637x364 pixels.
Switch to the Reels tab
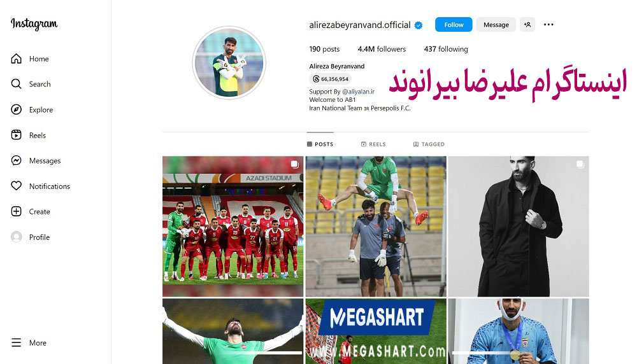pos(373,144)
